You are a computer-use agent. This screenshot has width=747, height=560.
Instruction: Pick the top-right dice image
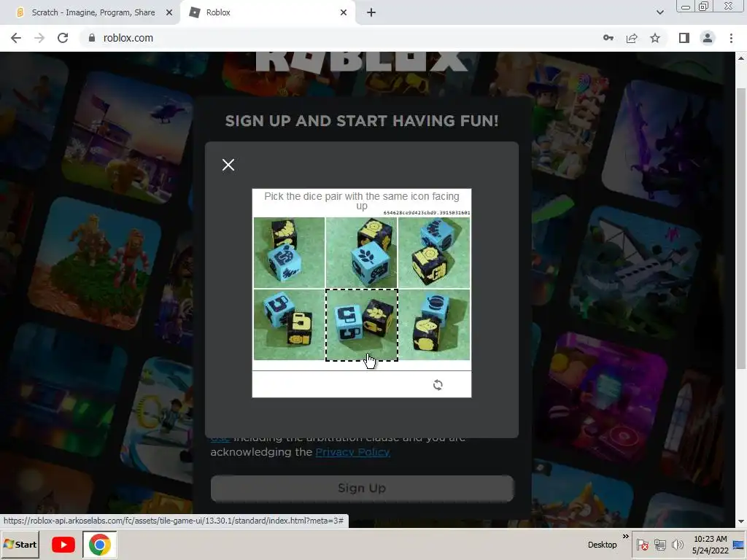[434, 252]
